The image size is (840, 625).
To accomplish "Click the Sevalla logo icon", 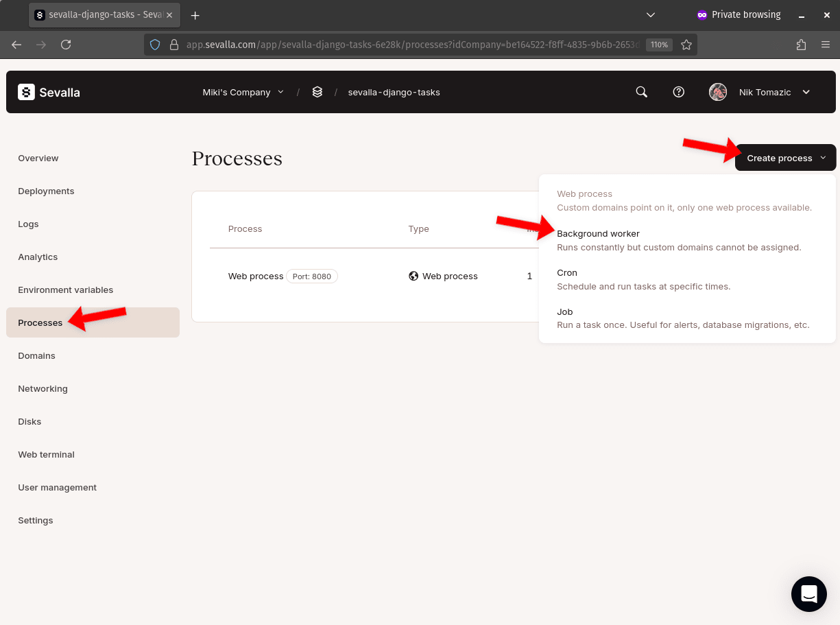I will (26, 92).
